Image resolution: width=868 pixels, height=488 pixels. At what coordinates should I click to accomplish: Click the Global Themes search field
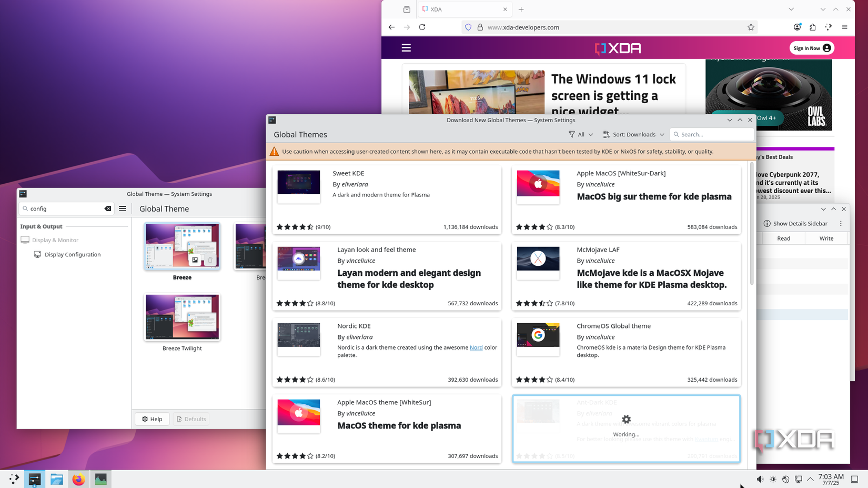[x=712, y=134]
